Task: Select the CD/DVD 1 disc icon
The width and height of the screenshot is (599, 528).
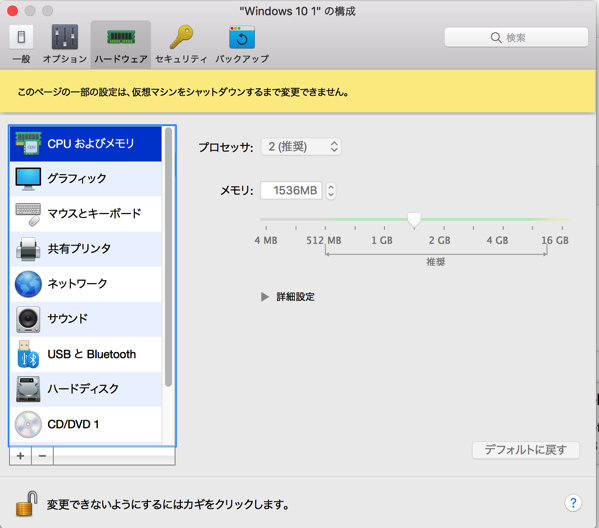Action: [x=28, y=424]
